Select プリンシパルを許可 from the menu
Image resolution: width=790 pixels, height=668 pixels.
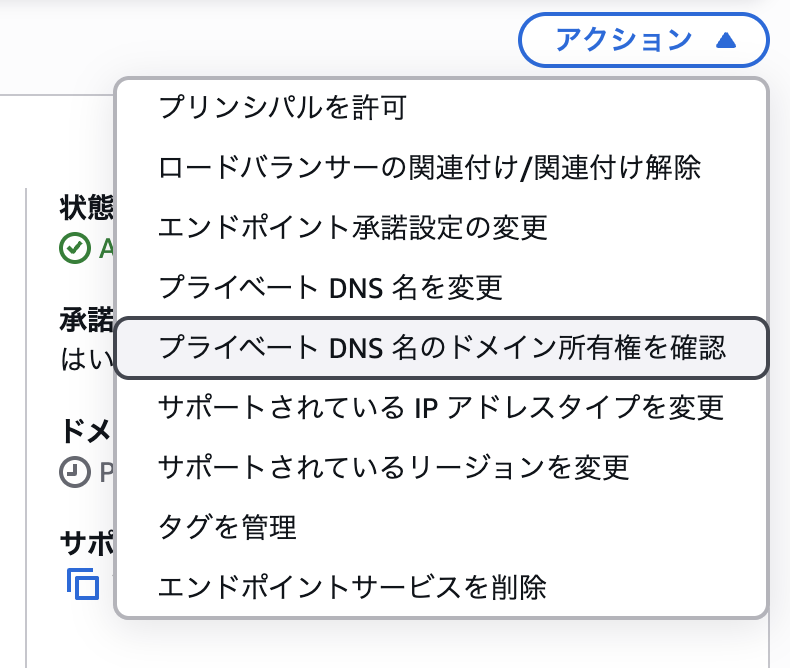point(441,107)
